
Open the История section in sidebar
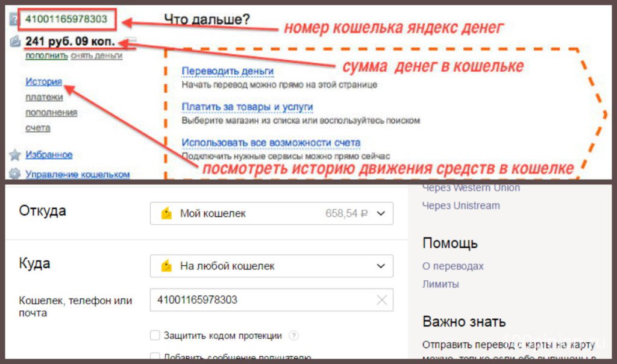[44, 81]
